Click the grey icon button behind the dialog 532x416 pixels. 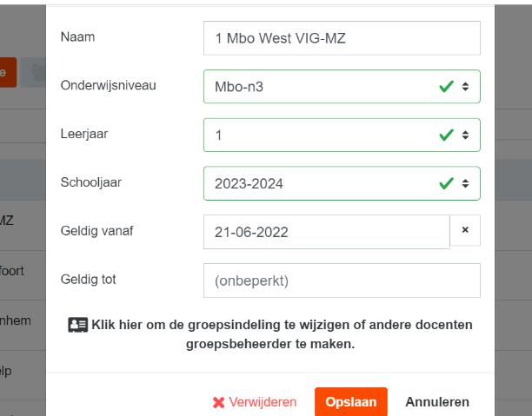[x=33, y=72]
